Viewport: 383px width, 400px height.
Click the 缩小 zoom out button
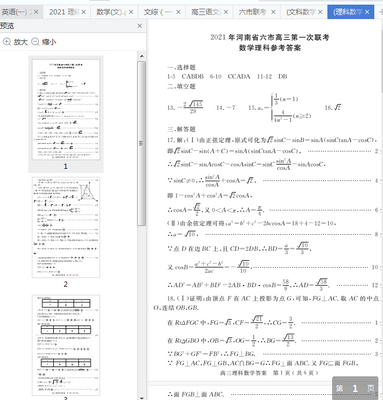[44, 42]
